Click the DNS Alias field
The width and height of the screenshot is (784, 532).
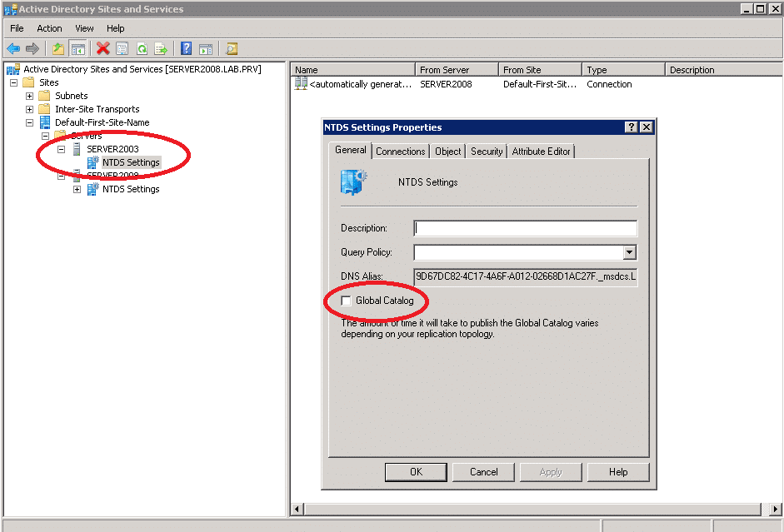tap(526, 276)
